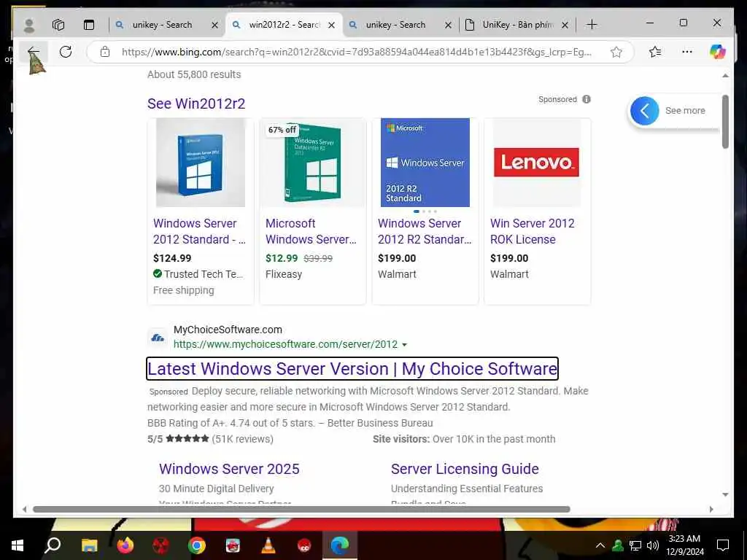Open the tab actions menu icon
Viewport: 747px width, 560px height.
(88, 25)
